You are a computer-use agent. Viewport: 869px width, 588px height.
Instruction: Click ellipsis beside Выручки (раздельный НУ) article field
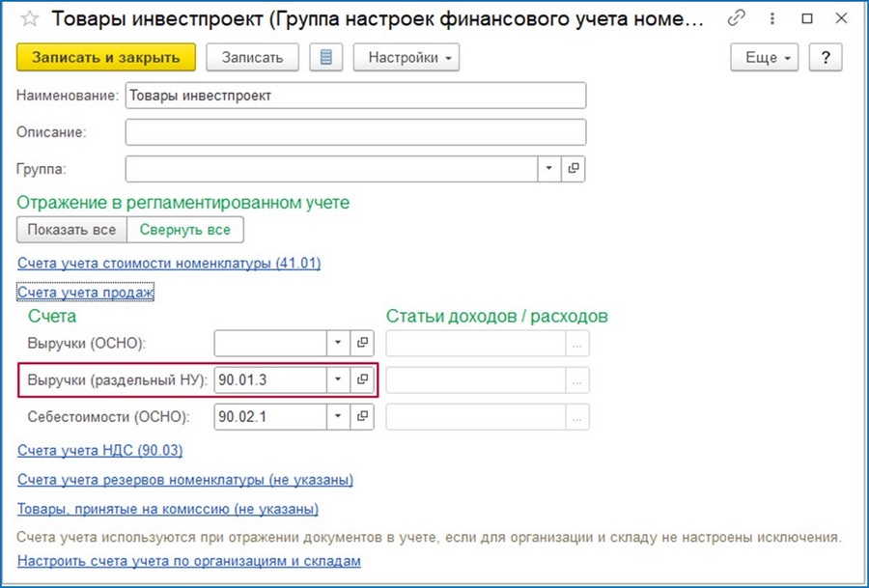[x=577, y=380]
